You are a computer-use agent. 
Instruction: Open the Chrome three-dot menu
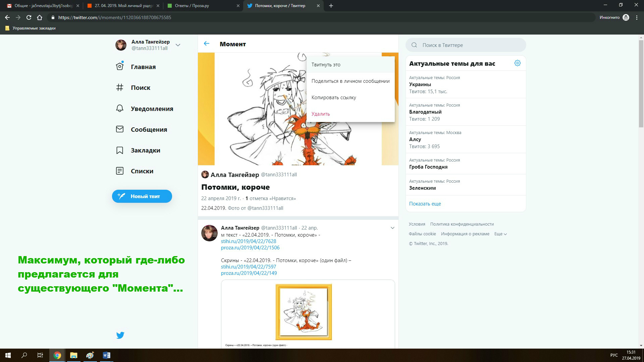pyautogui.click(x=637, y=17)
